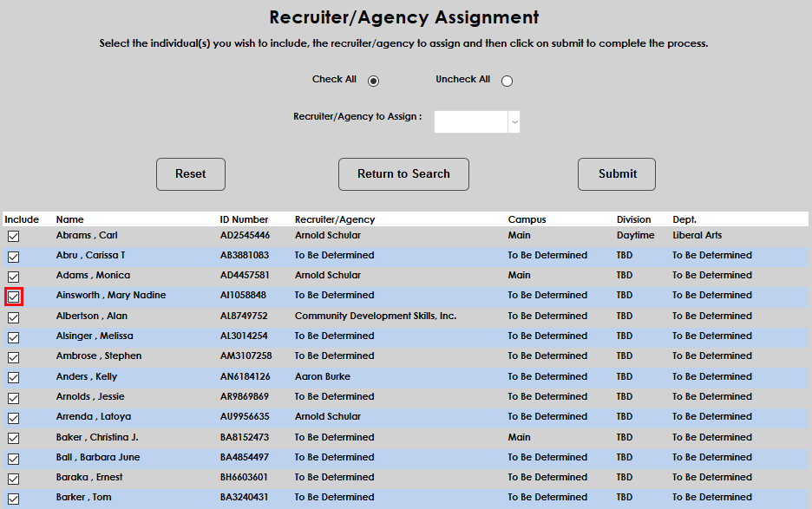Select the Check All radio button

[x=373, y=80]
